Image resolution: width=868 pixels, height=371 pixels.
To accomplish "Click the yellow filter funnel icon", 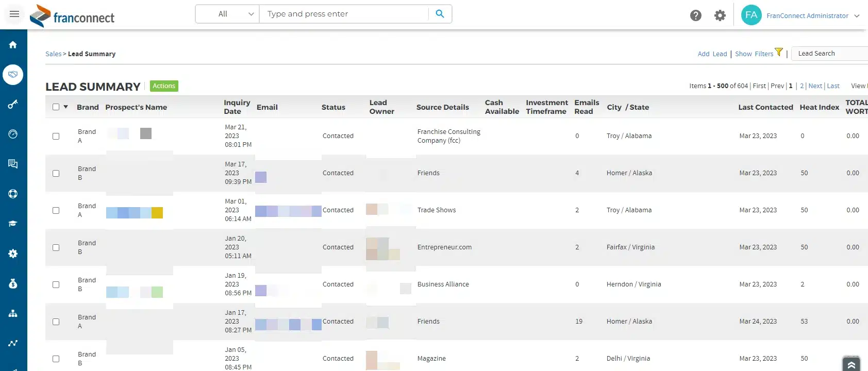I will coord(779,52).
